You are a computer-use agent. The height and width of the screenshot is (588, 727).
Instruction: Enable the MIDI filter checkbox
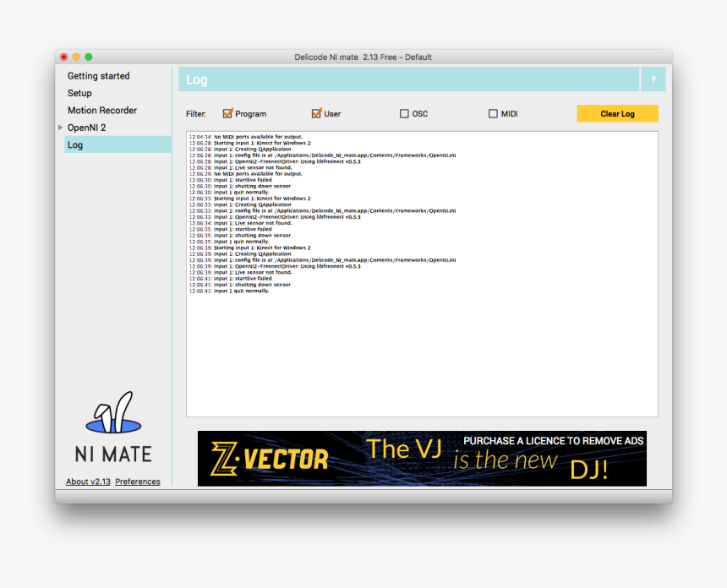click(x=493, y=113)
